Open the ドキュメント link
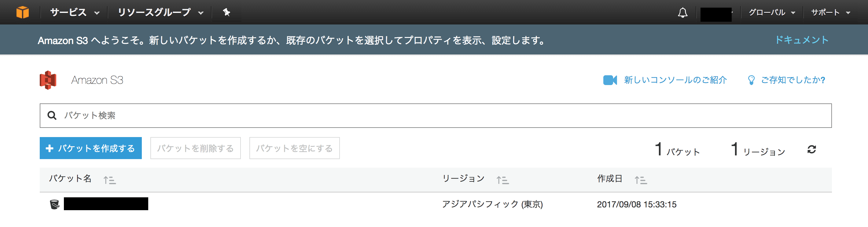 [802, 40]
